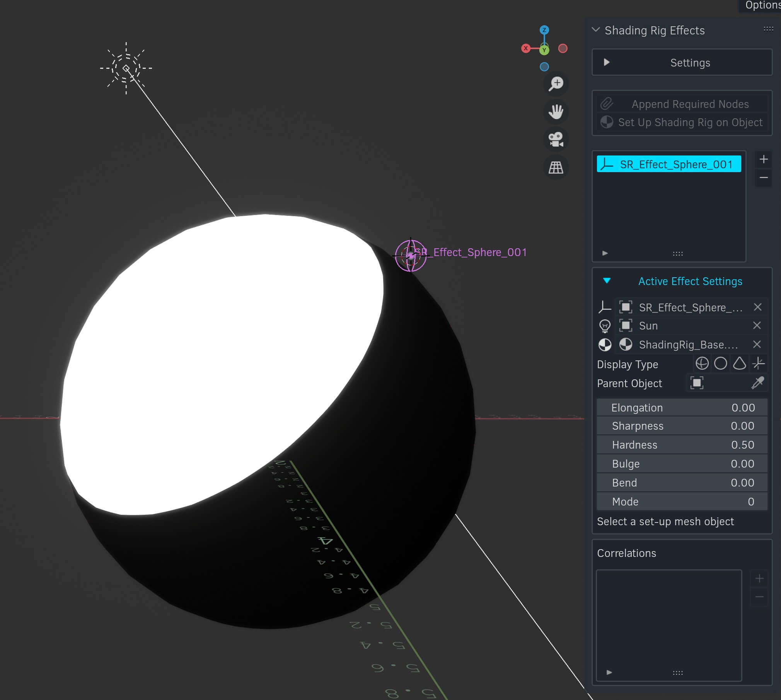Click Append Required Nodes button
781x700 pixels.
point(682,104)
